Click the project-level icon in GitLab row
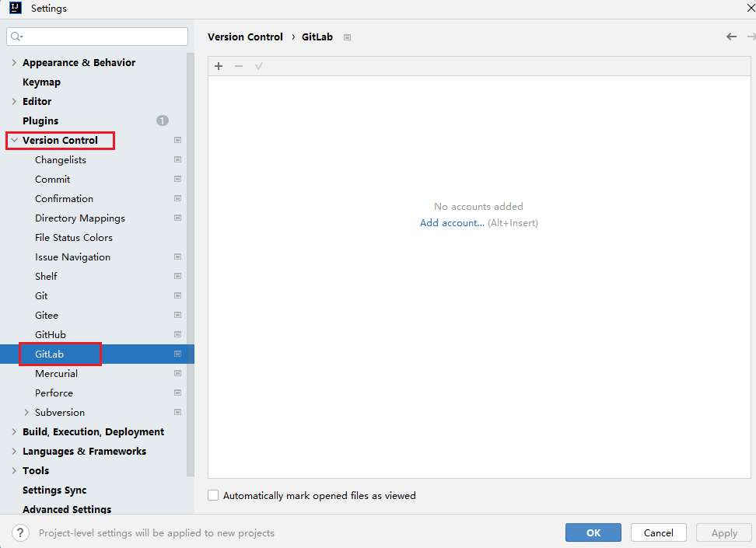 (177, 354)
